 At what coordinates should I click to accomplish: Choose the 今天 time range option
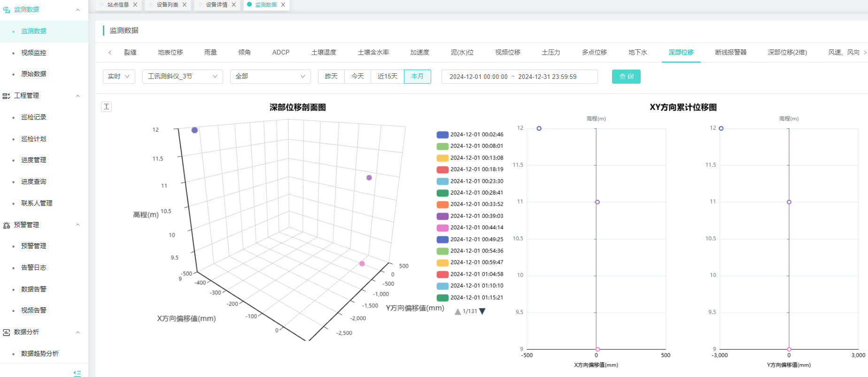tap(357, 76)
